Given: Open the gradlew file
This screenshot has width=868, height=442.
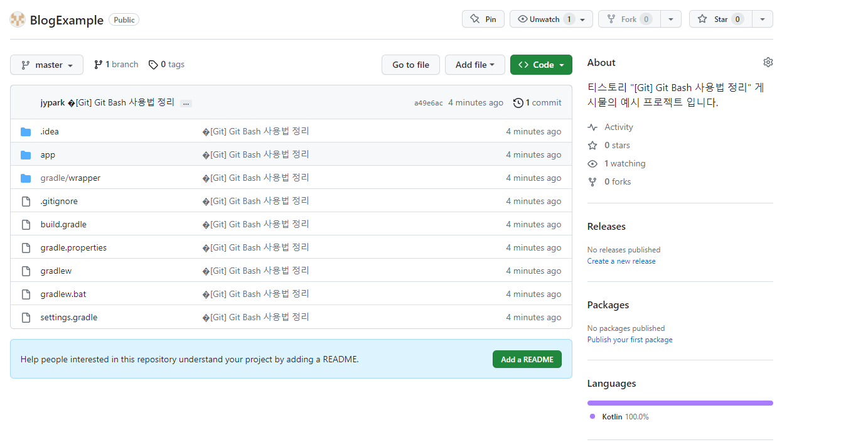Looking at the screenshot, I should [x=56, y=271].
